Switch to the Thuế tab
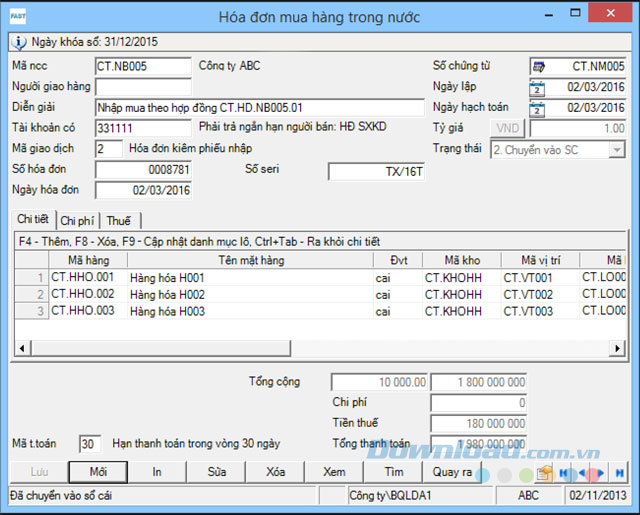The image size is (640, 515). pos(119,221)
